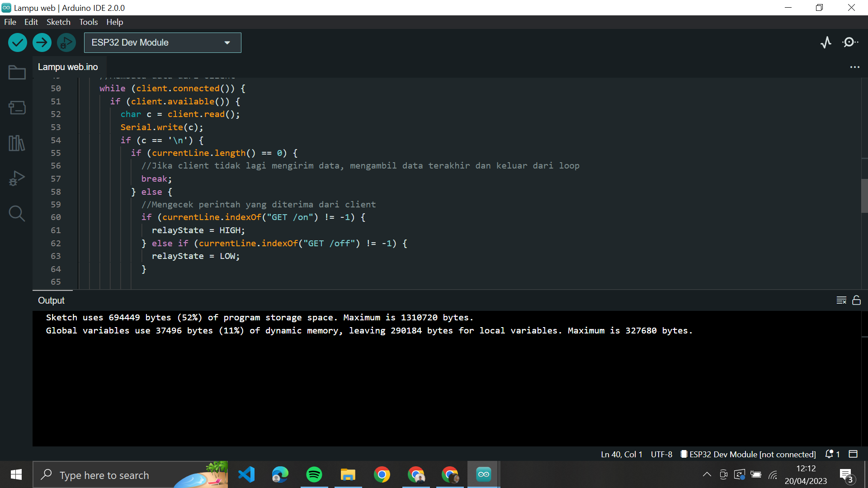Select the Lampu web.ino tab
Viewport: 868px width, 488px height.
click(x=68, y=67)
